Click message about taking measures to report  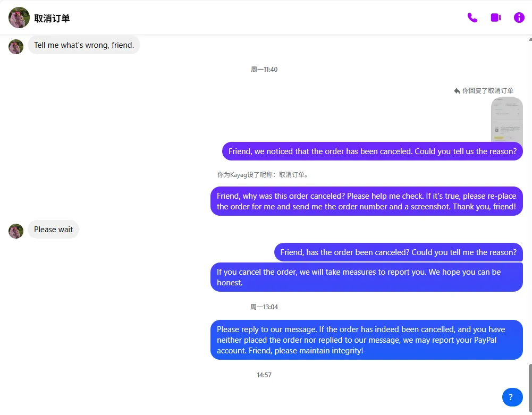click(366, 277)
